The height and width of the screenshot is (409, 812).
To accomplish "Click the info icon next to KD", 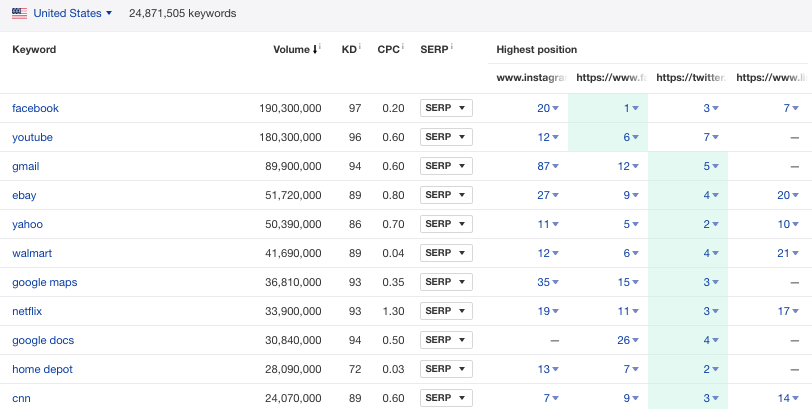I will (359, 47).
